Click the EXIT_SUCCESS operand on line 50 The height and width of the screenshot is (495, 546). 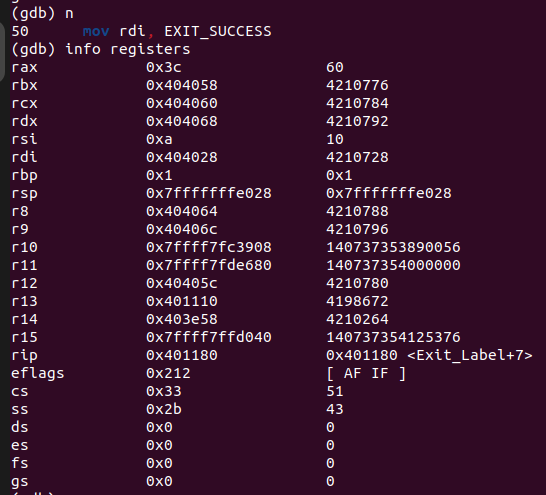(x=218, y=31)
